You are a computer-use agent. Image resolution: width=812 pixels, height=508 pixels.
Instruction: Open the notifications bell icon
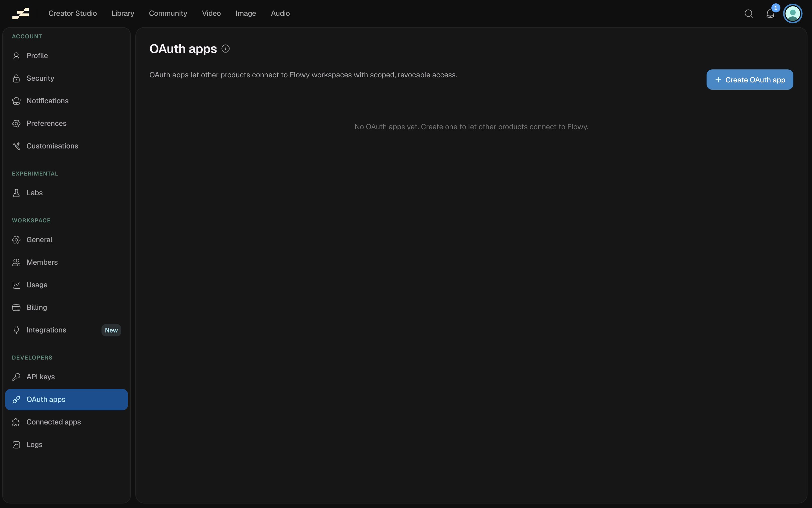(770, 14)
